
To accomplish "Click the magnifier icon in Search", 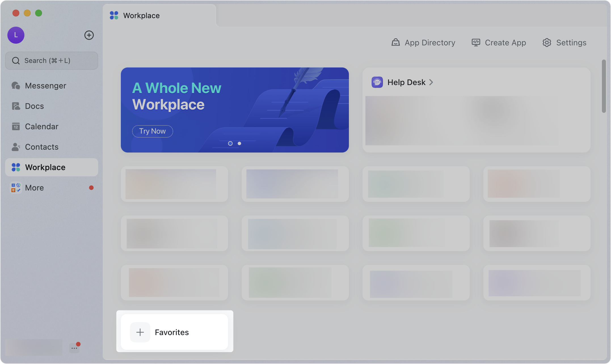I will tap(16, 61).
